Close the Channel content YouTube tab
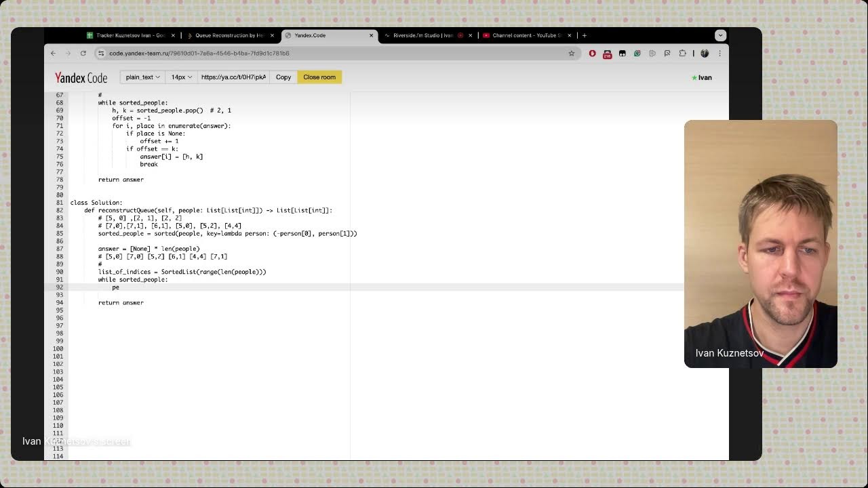The width and height of the screenshot is (868, 488). [569, 35]
